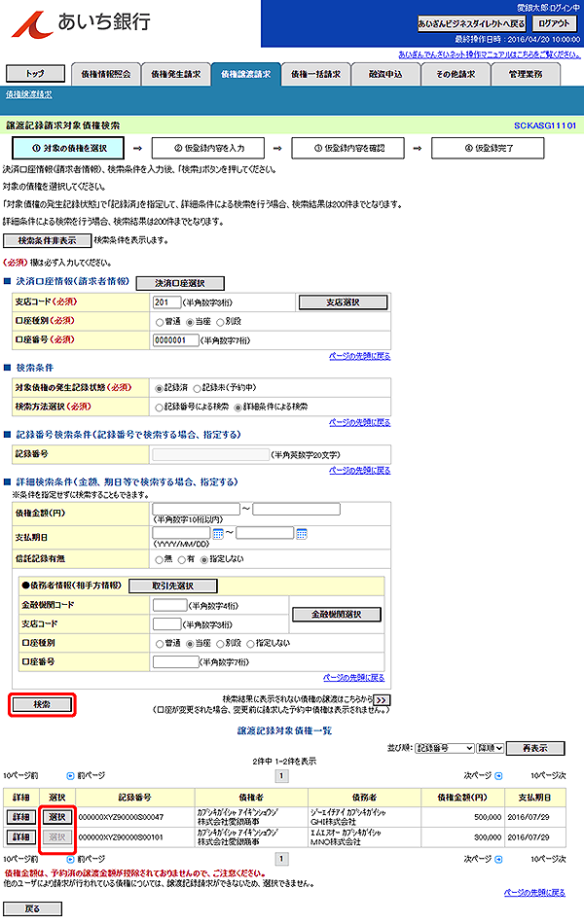
Task: Click the 支店選択 button
Action: tap(344, 302)
